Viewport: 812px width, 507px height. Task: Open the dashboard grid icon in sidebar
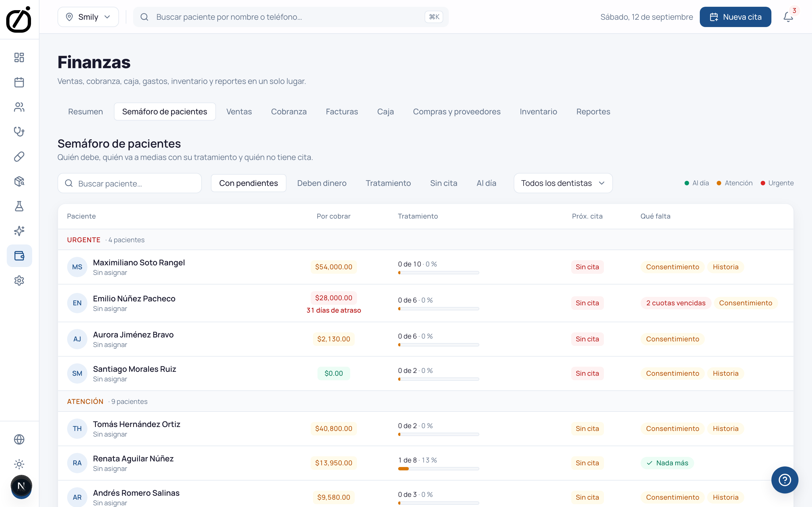click(x=19, y=57)
